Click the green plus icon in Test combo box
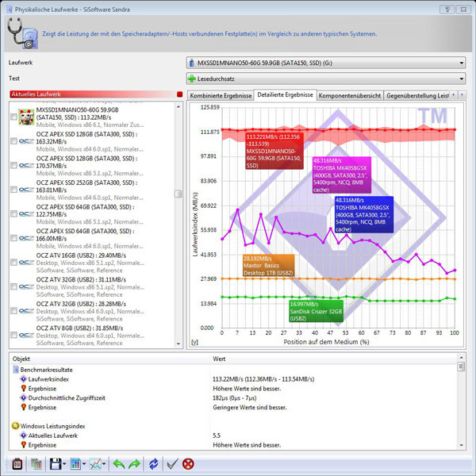Viewport: 476px width, 476px height. point(192,79)
